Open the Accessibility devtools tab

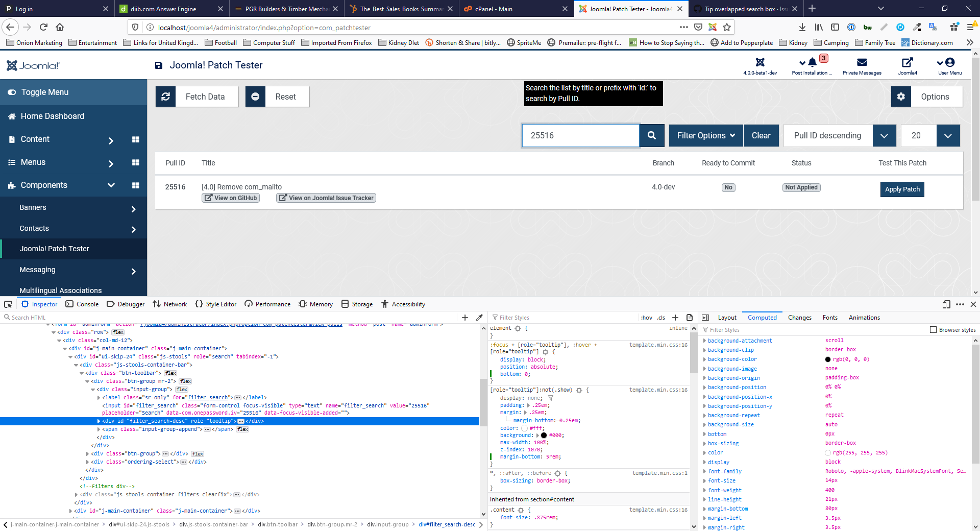click(x=403, y=304)
